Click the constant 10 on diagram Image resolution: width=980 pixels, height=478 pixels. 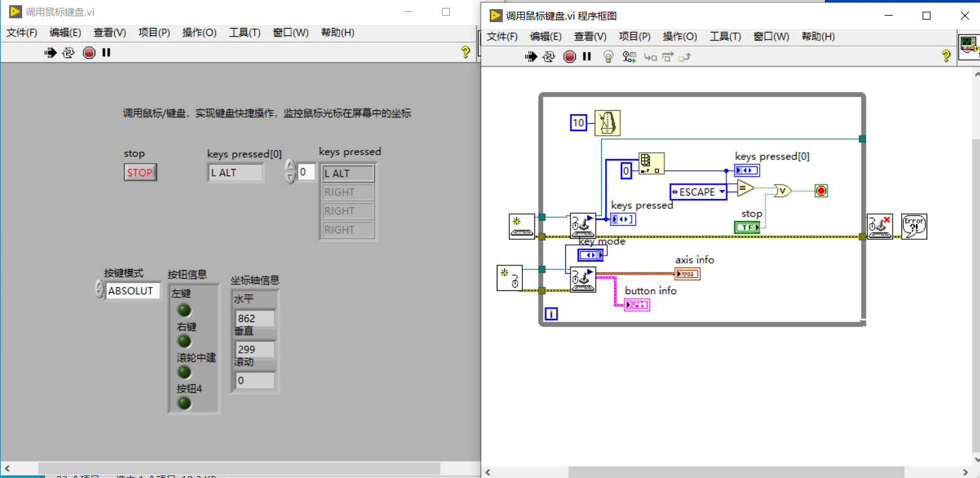tap(578, 122)
